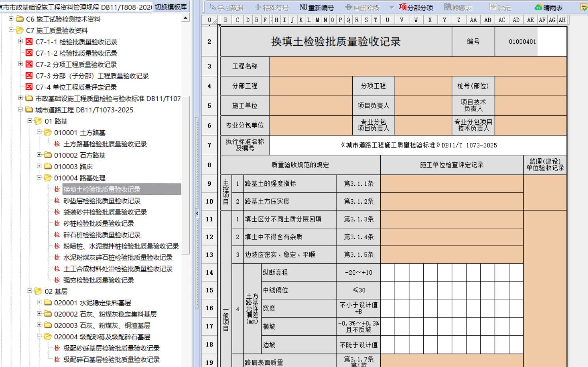Screen dimensions: 588x367
Task: Click the 工程名称 input cell
Action: (x=418, y=66)
